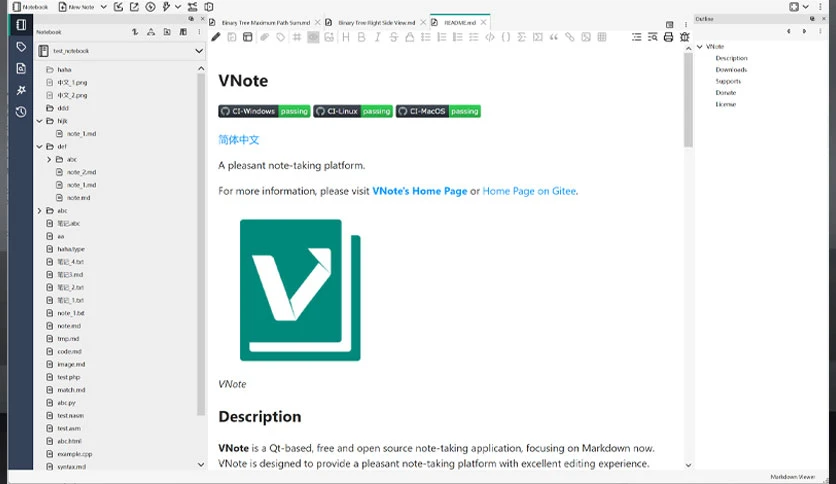836x484 pixels.
Task: Click the document vertical scrollbar thumb
Action: click(688, 100)
